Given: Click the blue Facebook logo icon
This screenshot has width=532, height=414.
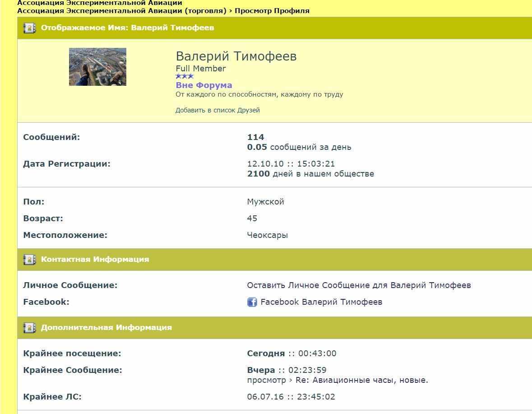Looking at the screenshot, I should [252, 302].
